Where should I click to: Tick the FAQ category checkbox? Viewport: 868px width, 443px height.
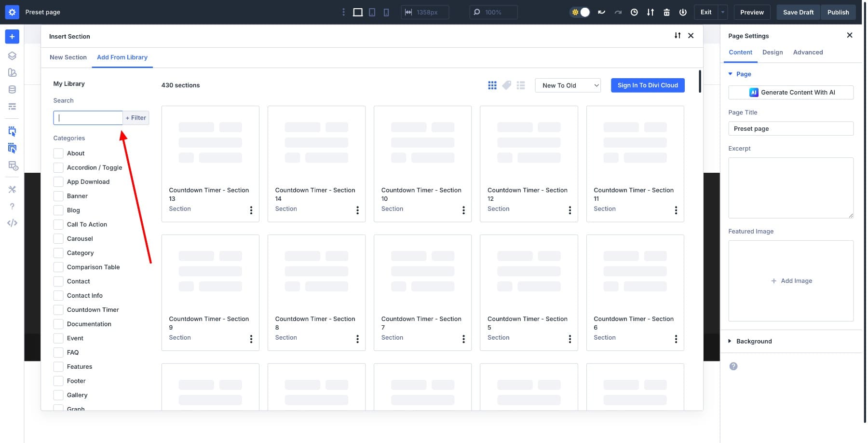point(58,352)
